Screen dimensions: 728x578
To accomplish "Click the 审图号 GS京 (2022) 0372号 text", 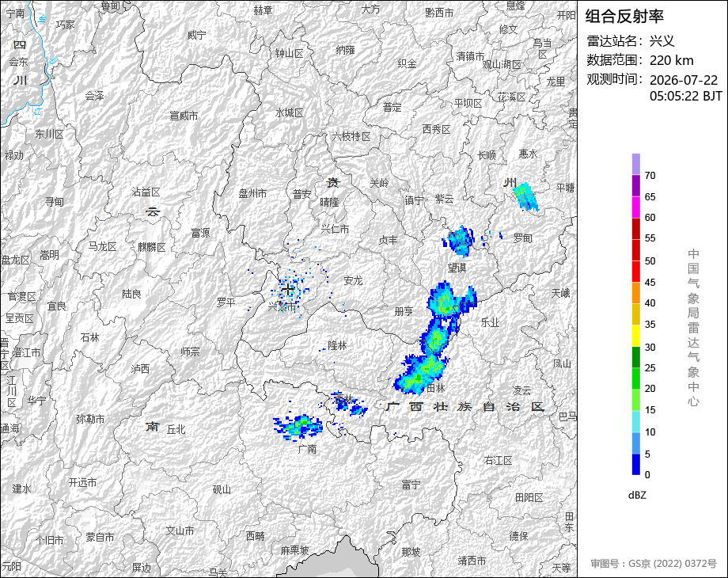I will pos(654,564).
